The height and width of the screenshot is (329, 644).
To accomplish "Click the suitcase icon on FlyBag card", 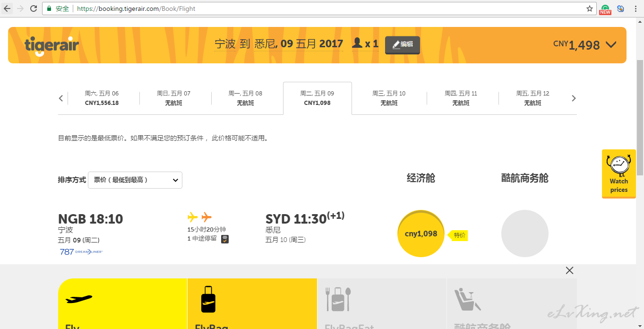I will [x=208, y=299].
